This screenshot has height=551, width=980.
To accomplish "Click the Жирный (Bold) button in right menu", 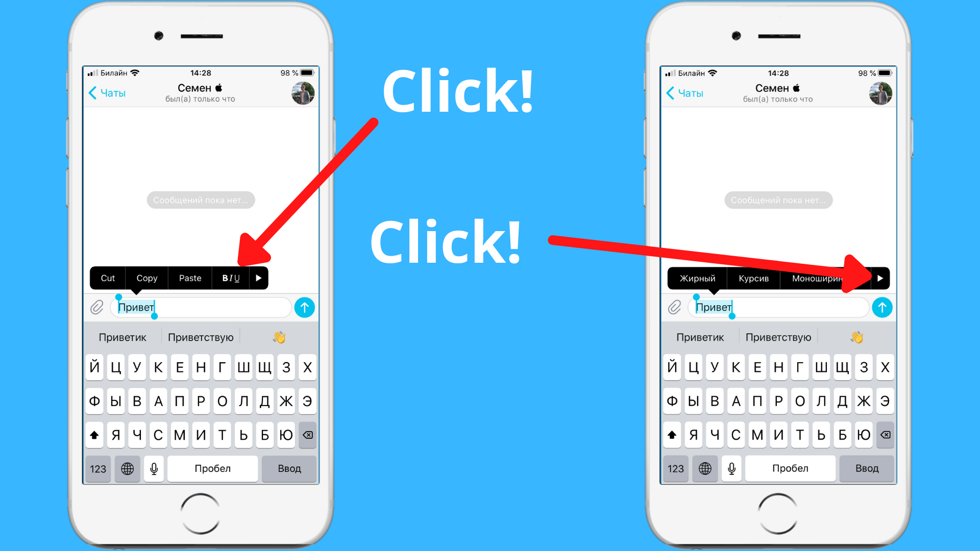I will pos(700,278).
